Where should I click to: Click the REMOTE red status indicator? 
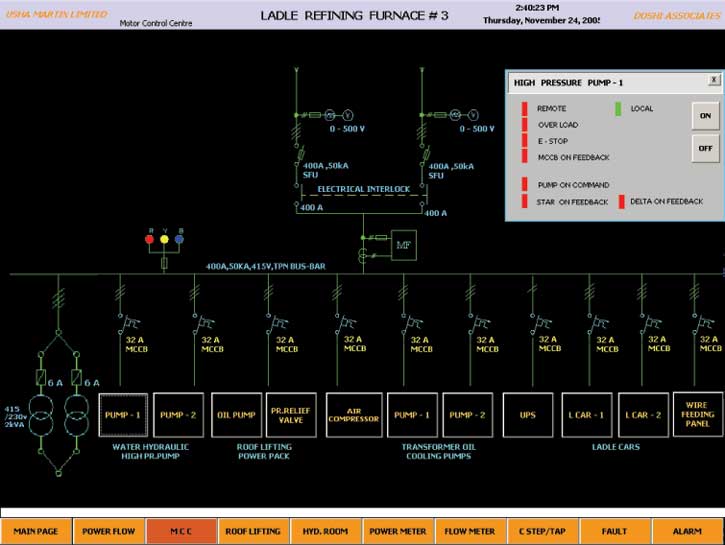coord(525,109)
